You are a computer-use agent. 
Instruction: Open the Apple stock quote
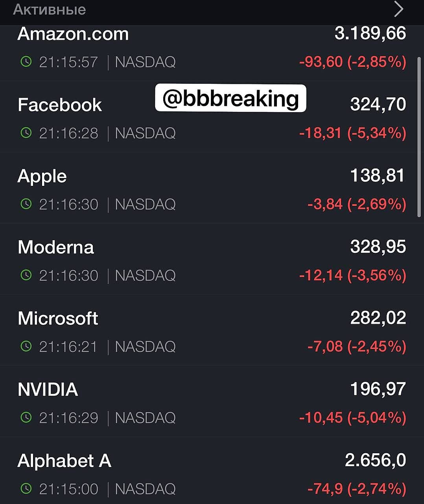click(42, 176)
